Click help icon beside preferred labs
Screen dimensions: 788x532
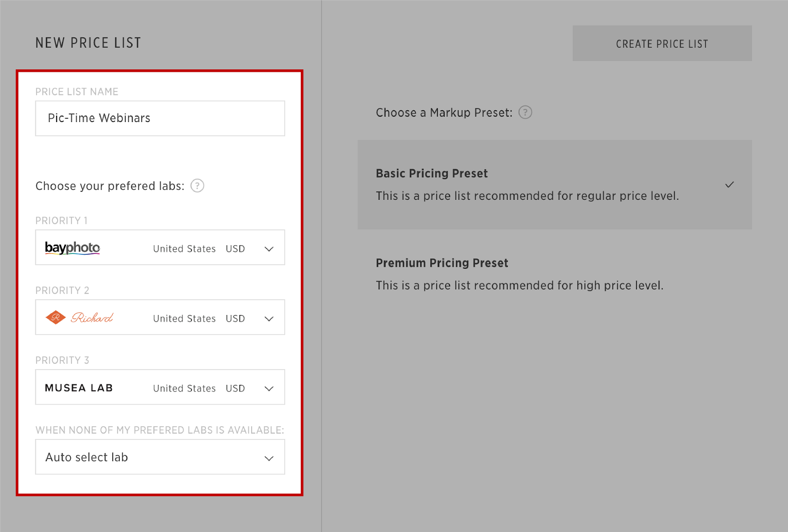[197, 186]
